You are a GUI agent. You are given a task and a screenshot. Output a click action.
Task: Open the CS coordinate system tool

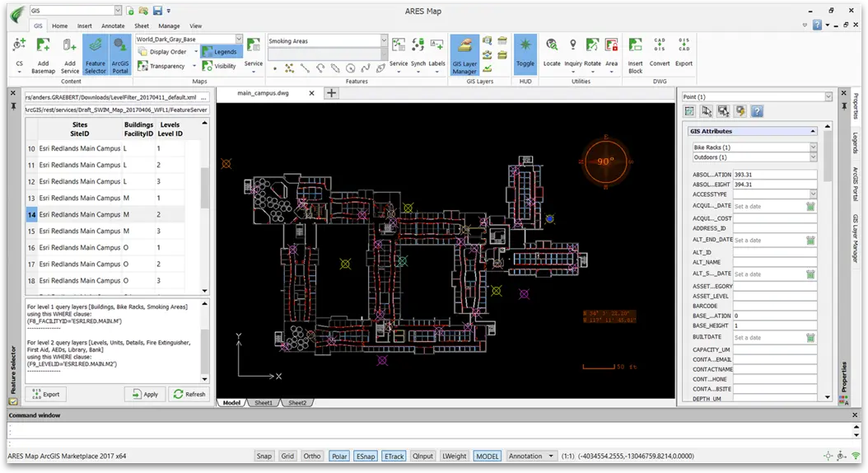tap(20, 54)
